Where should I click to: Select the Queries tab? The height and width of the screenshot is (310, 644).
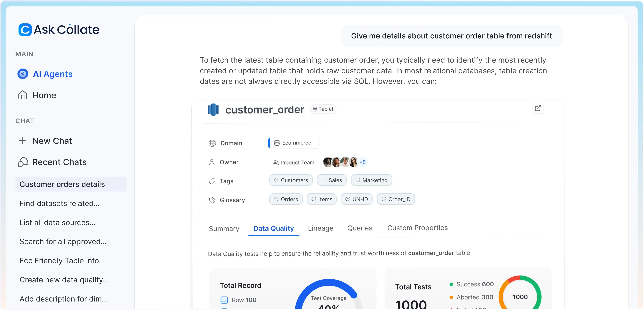[x=360, y=228]
